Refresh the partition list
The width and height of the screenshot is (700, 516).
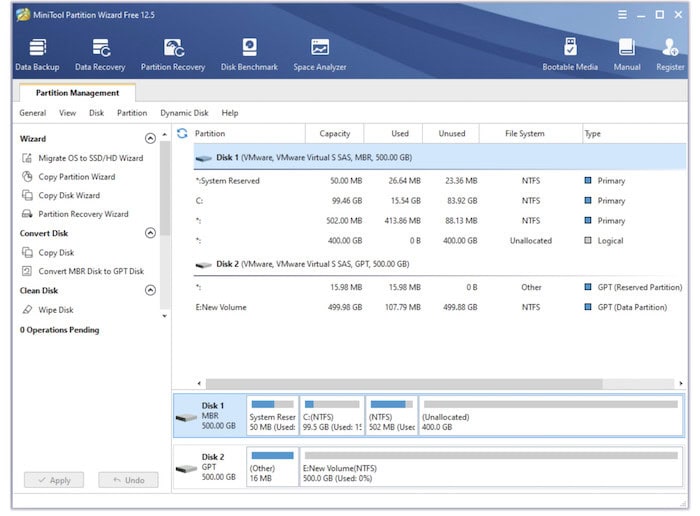point(182,133)
